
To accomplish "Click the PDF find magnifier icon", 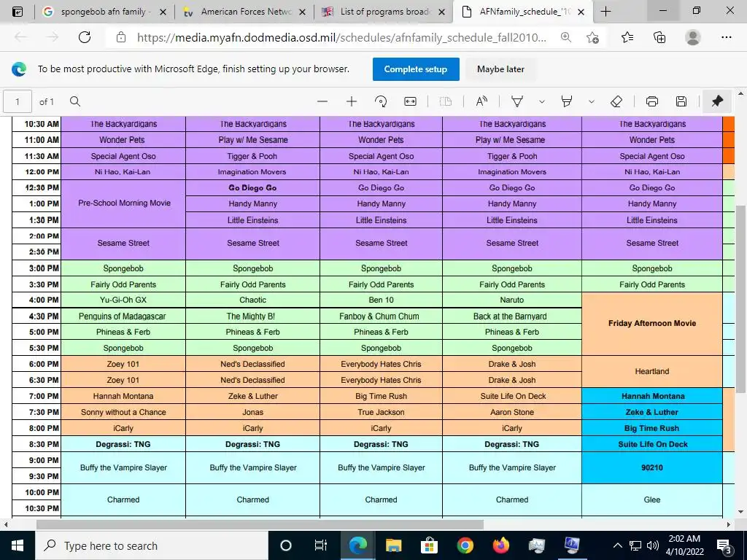I will point(75,101).
